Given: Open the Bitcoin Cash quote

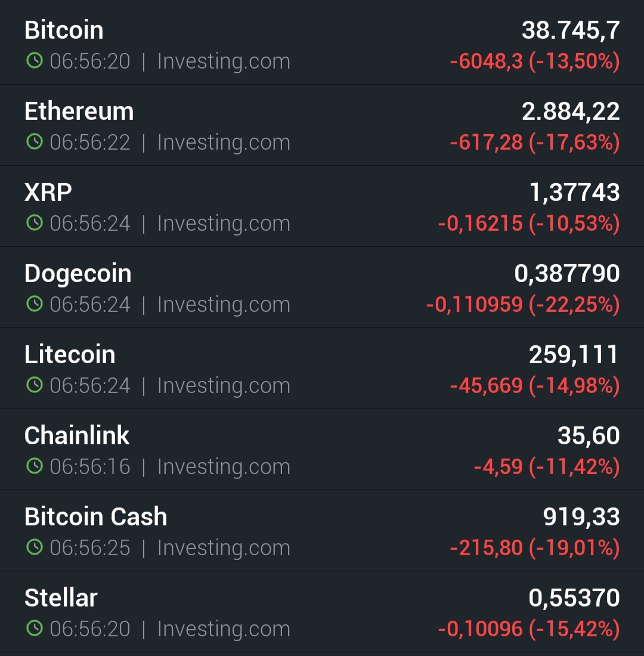Looking at the screenshot, I should 322,531.
